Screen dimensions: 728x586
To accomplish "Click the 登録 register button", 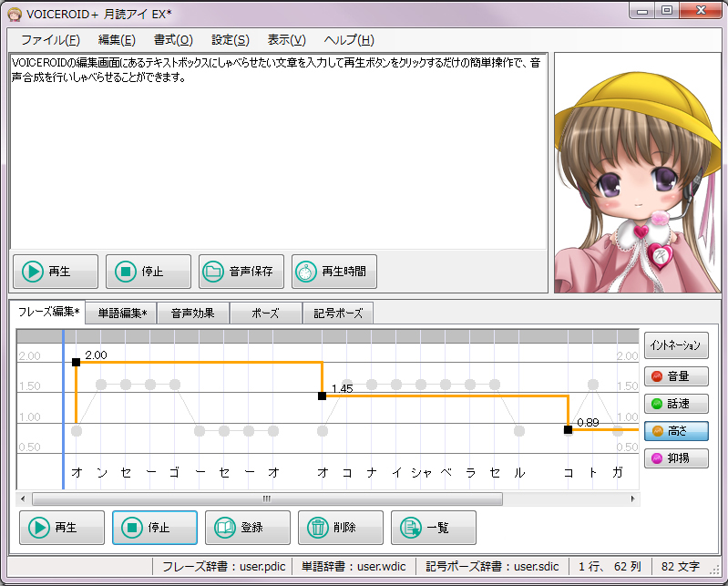I will [x=248, y=528].
